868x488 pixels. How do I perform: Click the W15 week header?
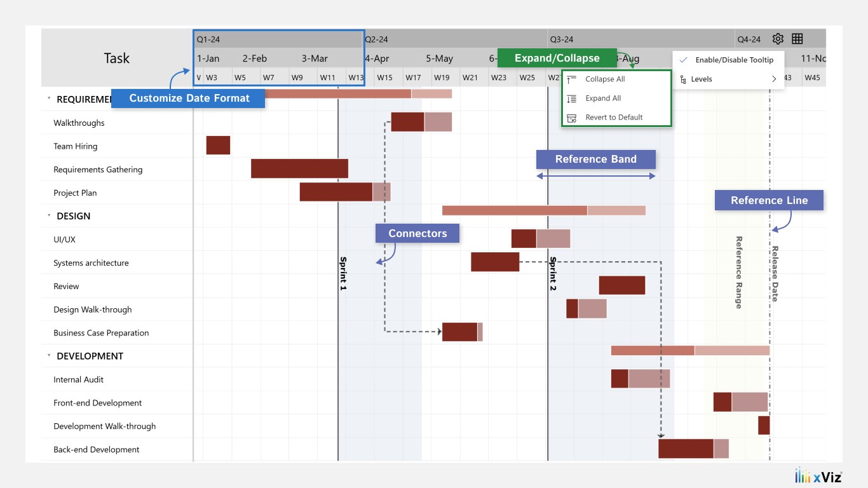[384, 78]
